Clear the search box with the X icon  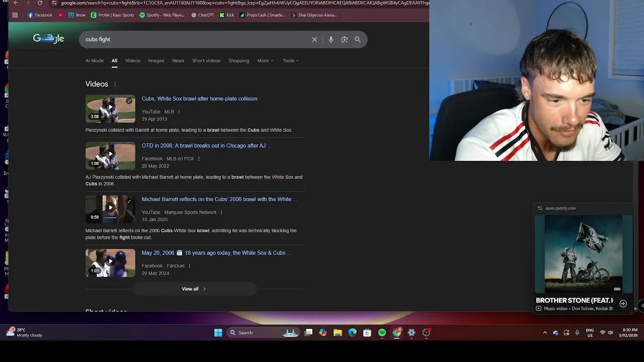tap(314, 39)
